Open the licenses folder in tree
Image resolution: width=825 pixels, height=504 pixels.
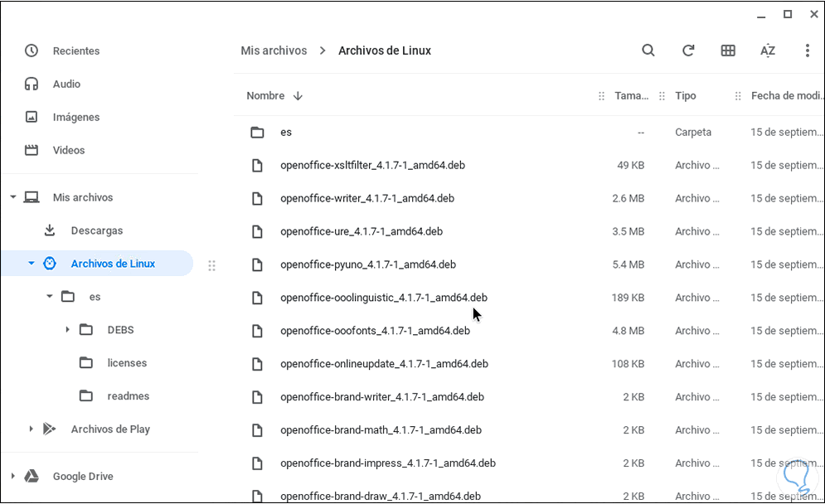(x=127, y=363)
